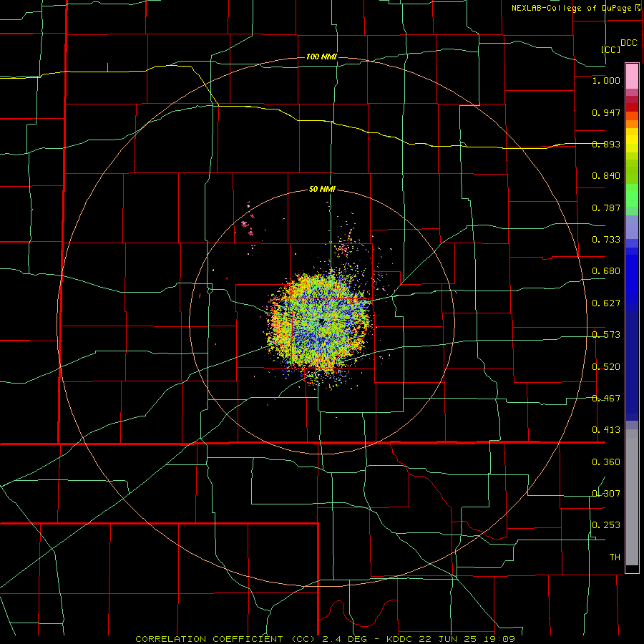This screenshot has height=644, width=644.
Task: Click the Correlation Coefficient product caption
Action: point(326,639)
